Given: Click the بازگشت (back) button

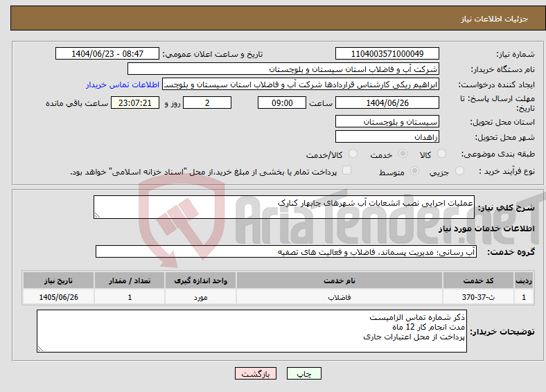Looking at the screenshot, I should (256, 373).
